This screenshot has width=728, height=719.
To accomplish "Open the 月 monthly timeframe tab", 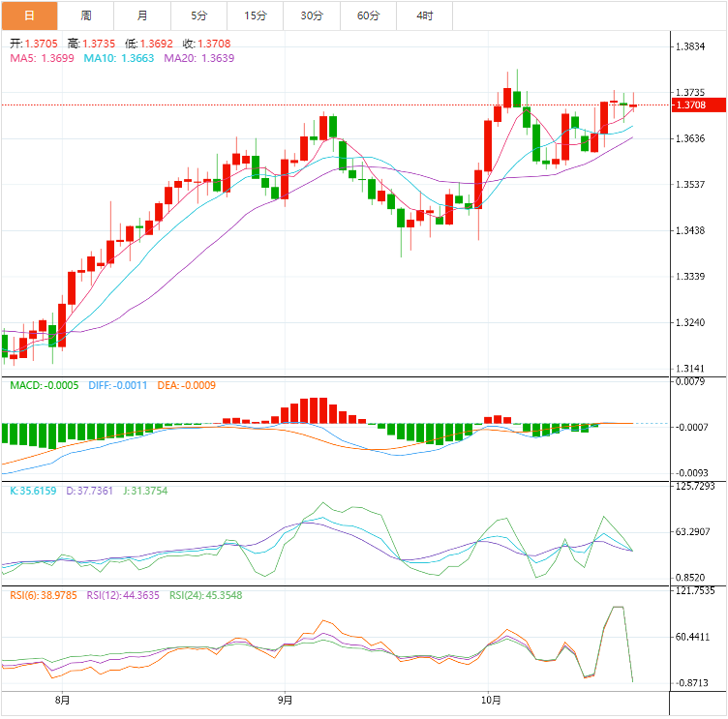I will point(142,15).
